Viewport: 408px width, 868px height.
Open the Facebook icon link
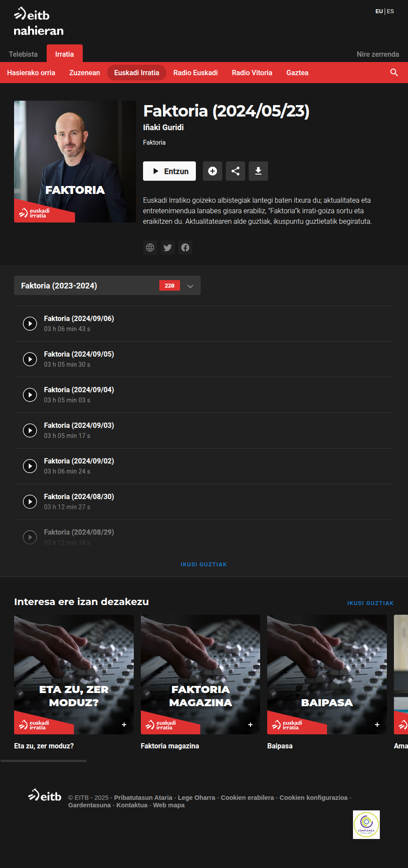tap(185, 248)
